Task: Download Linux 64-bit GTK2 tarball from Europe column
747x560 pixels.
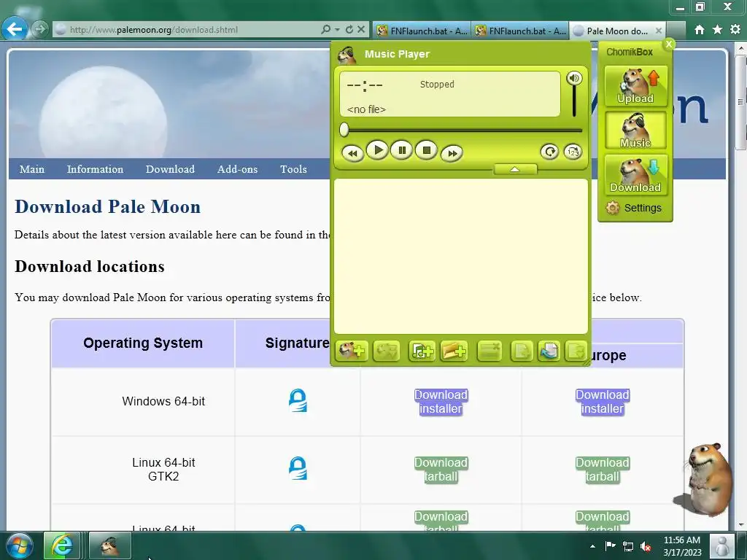Action: click(x=603, y=470)
